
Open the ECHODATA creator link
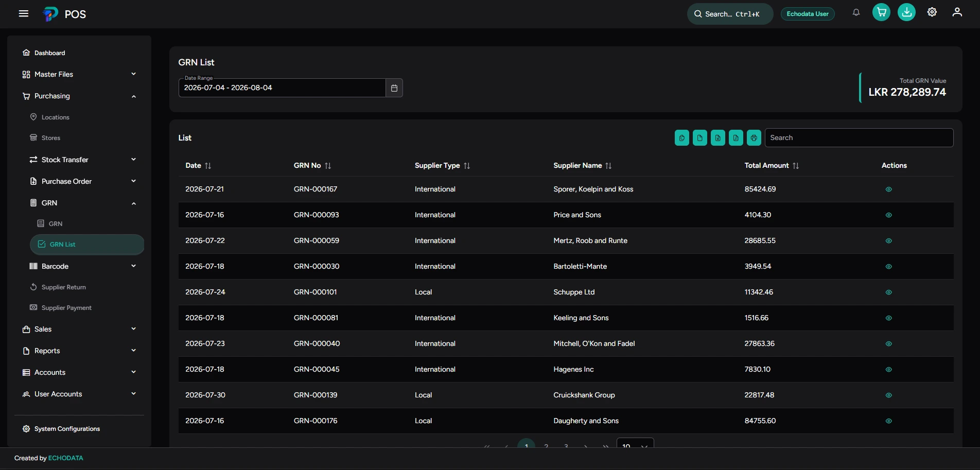click(x=65, y=458)
